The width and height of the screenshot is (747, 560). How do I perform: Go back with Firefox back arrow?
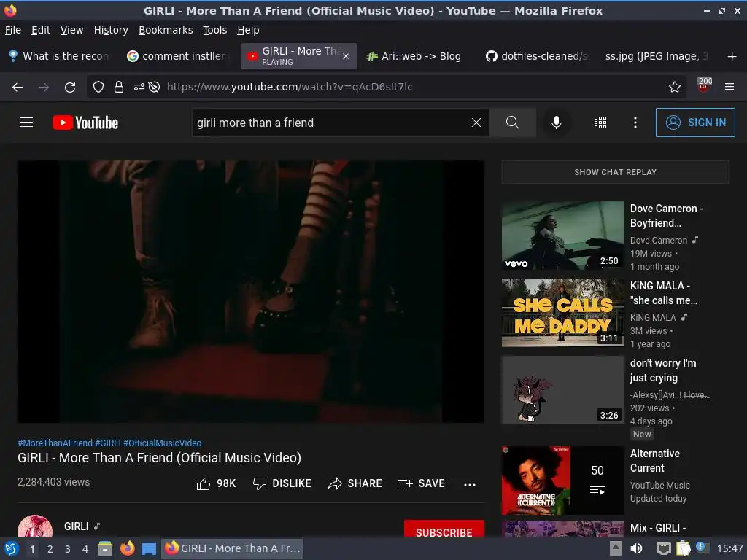coord(18,87)
